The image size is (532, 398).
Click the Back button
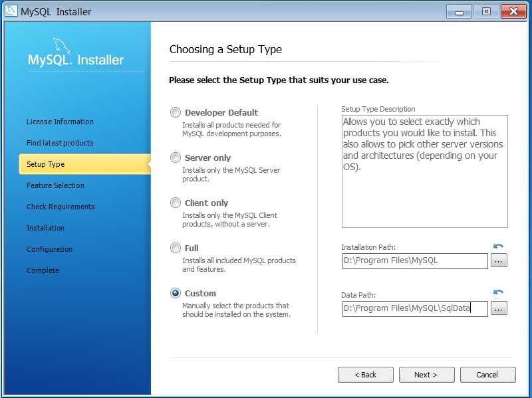tap(366, 375)
